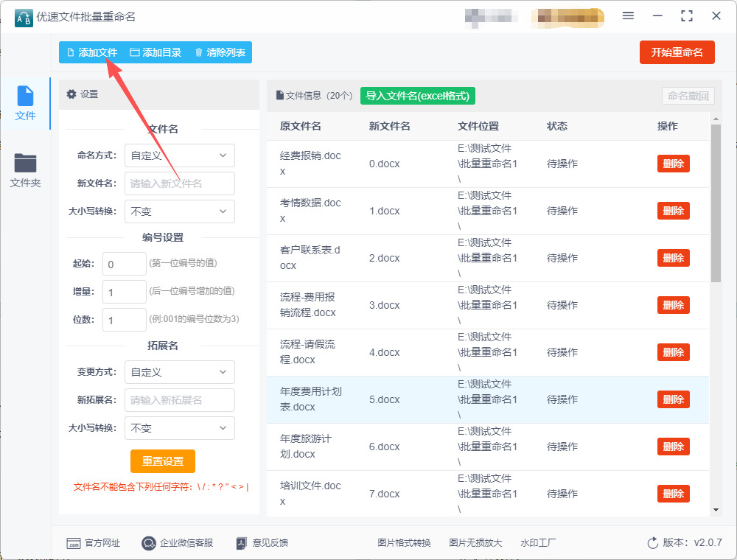
Task: Select the 文件 sidebar tab
Action: click(x=25, y=102)
